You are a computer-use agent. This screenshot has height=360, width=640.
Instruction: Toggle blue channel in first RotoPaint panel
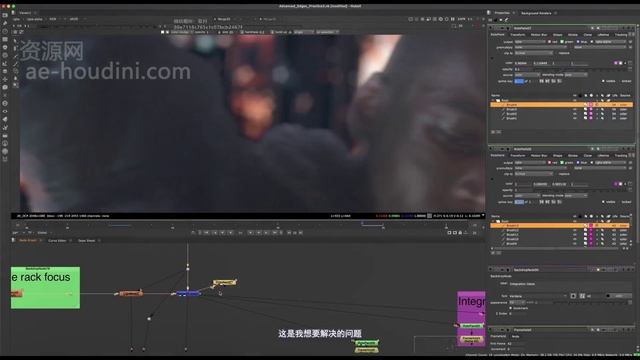[578, 42]
